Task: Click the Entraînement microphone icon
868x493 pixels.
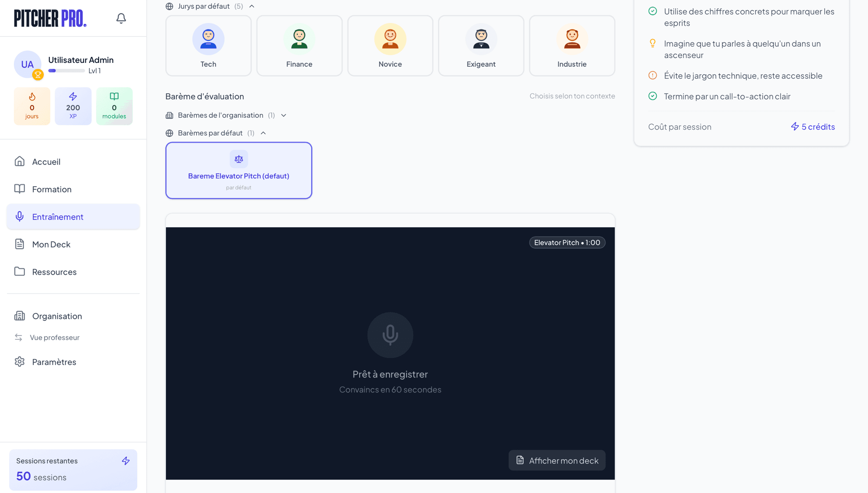Action: coord(20,216)
